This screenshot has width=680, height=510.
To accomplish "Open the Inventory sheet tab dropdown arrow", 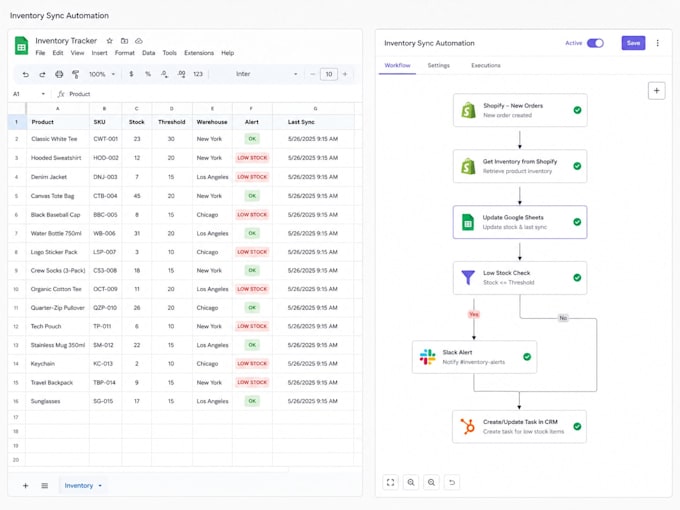I will pyautogui.click(x=100, y=486).
